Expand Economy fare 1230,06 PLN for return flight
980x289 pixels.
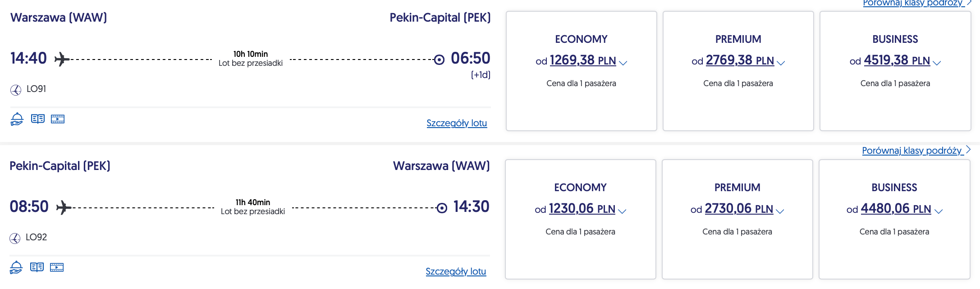coord(582,209)
